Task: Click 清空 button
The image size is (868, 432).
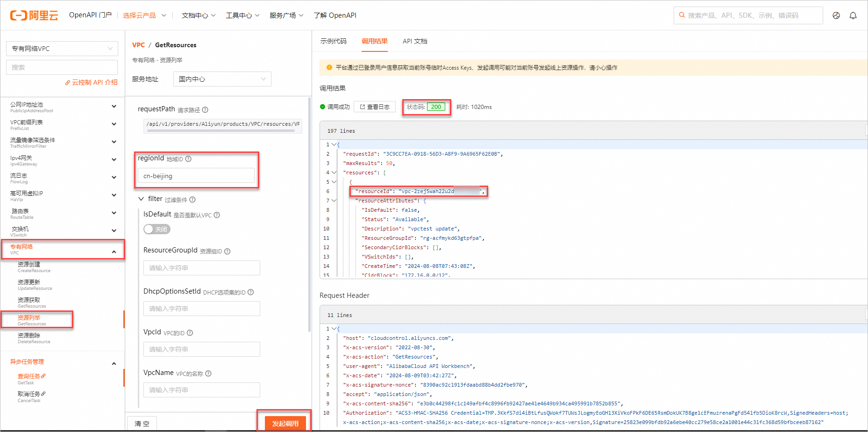Action: point(142,424)
